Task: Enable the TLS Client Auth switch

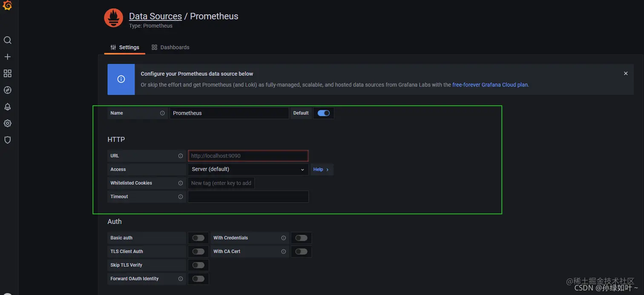Action: point(198,252)
